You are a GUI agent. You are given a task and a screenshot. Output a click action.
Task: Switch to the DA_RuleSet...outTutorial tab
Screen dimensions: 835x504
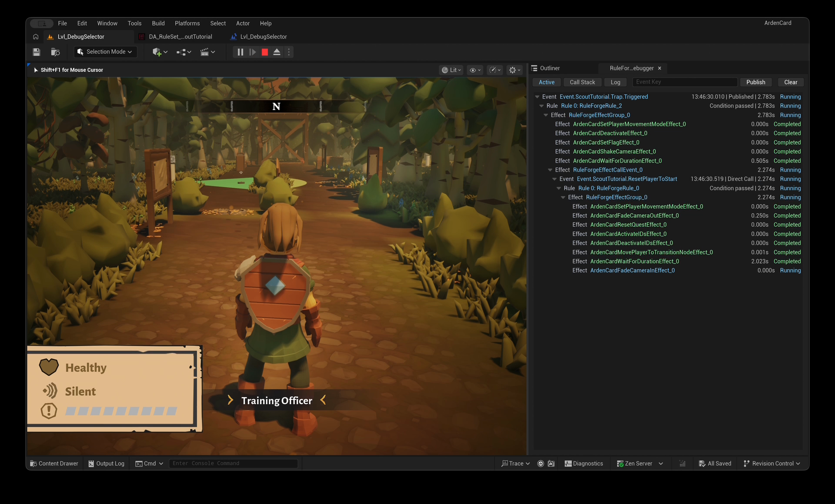pyautogui.click(x=180, y=37)
